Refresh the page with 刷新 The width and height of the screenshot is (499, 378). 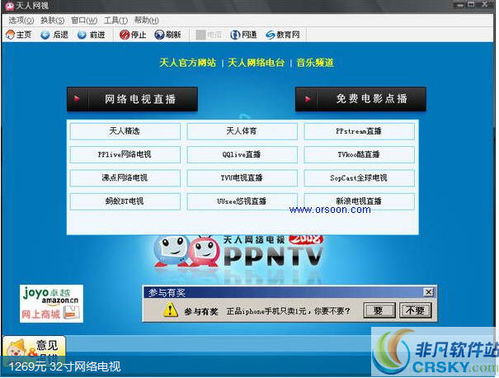pos(168,35)
